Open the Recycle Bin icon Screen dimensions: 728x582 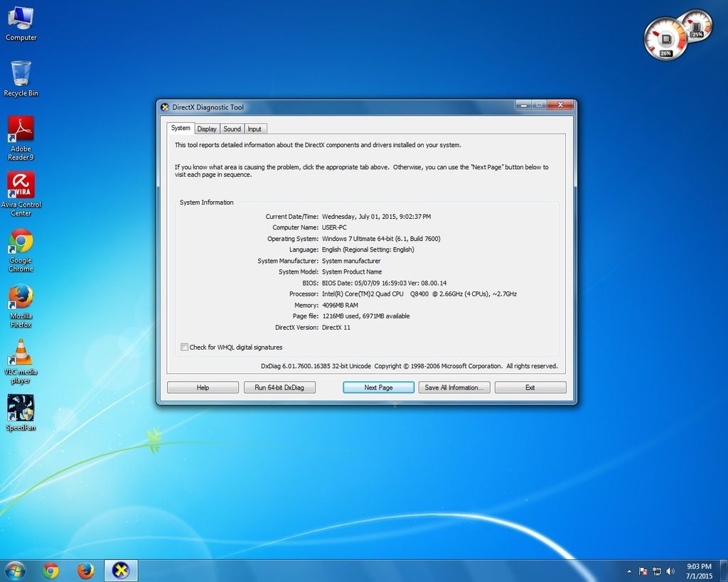point(21,74)
